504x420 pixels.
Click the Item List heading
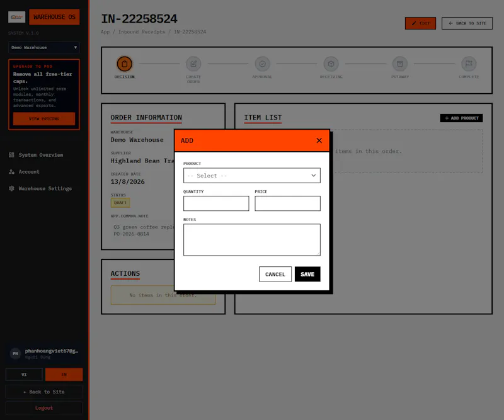pyautogui.click(x=263, y=118)
